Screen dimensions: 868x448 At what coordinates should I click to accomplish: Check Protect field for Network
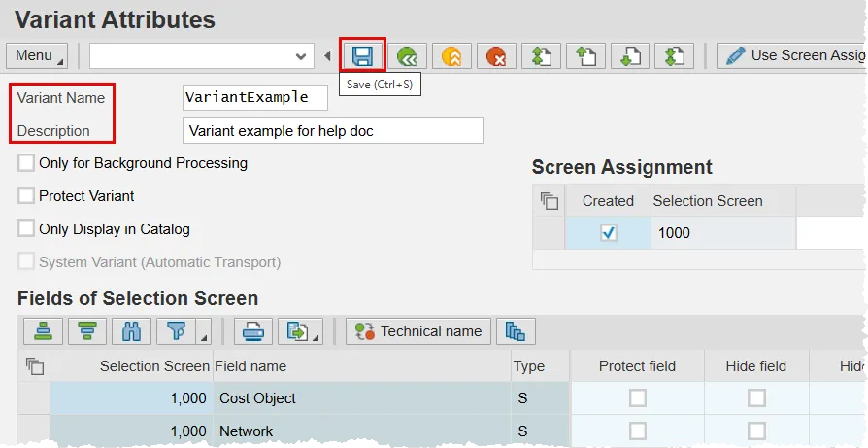pos(638,431)
